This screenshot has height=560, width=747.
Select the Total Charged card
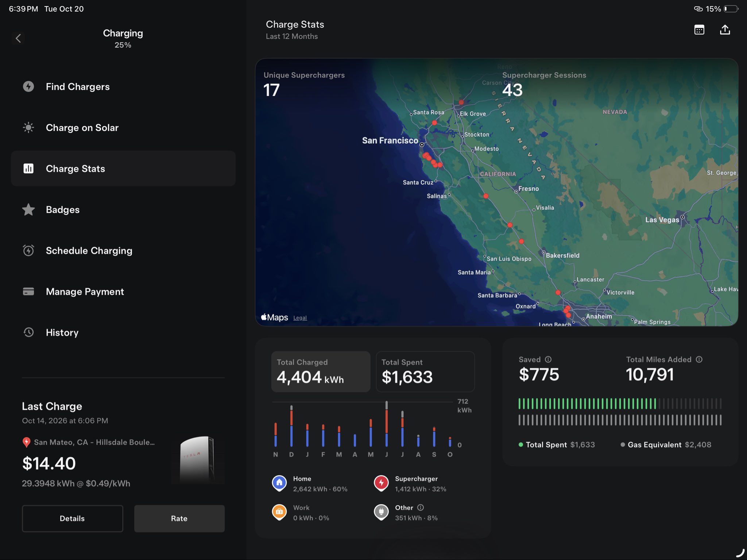[x=321, y=372]
